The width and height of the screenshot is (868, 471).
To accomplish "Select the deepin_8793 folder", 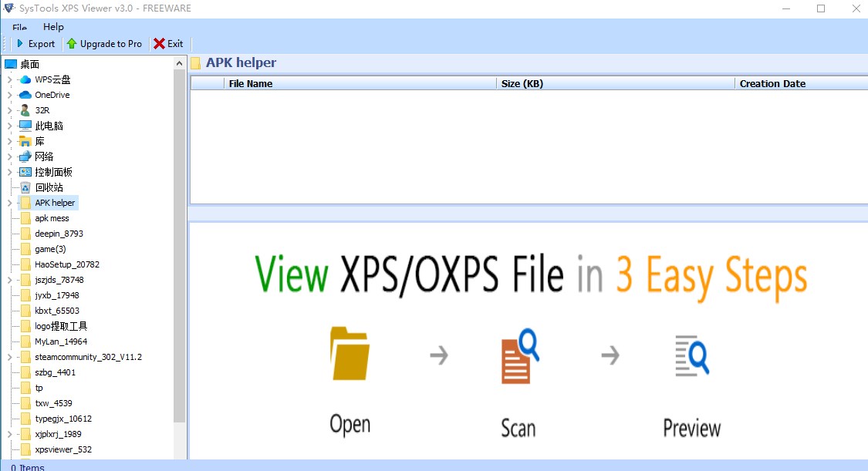I will (x=59, y=234).
